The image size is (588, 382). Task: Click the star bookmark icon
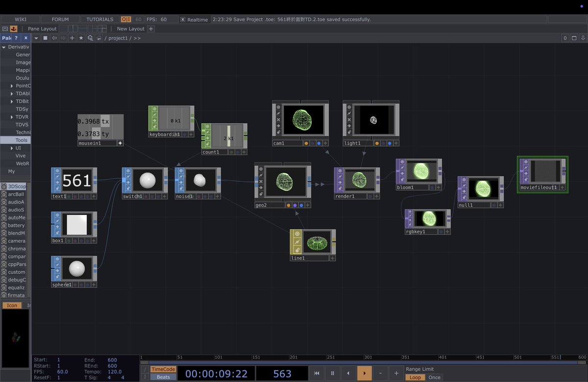coord(81,38)
